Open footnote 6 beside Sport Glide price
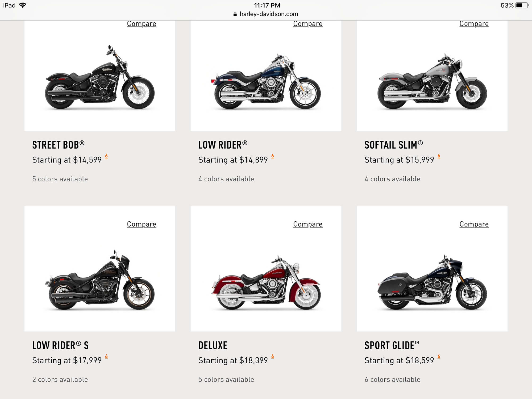Image resolution: width=532 pixels, height=399 pixels. (x=439, y=356)
